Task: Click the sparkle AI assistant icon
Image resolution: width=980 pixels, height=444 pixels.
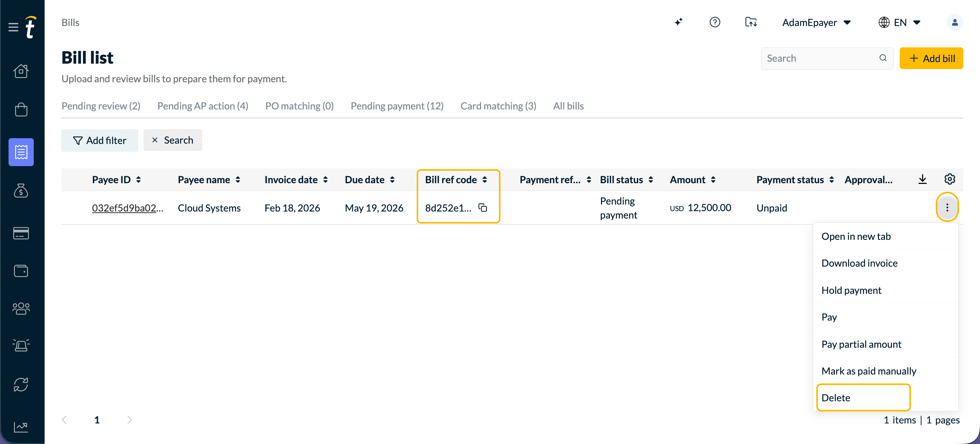Action: click(x=679, y=22)
